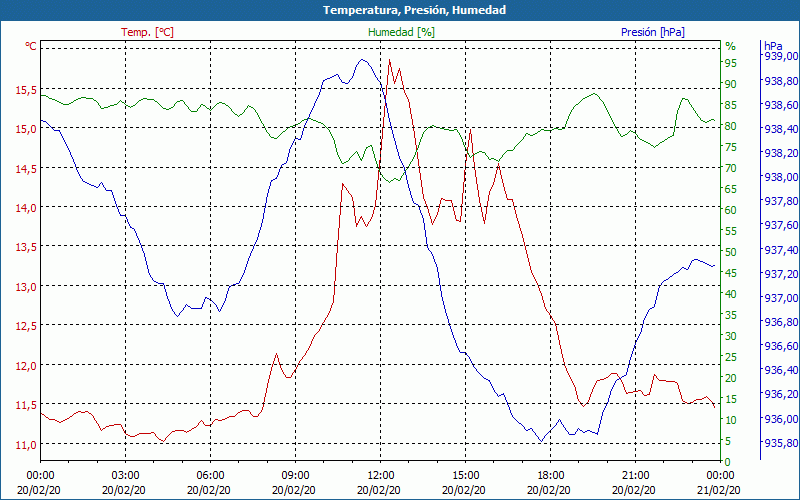The width and height of the screenshot is (800, 500).
Task: Click the 937,60 pressure axis value
Action: [x=781, y=226]
